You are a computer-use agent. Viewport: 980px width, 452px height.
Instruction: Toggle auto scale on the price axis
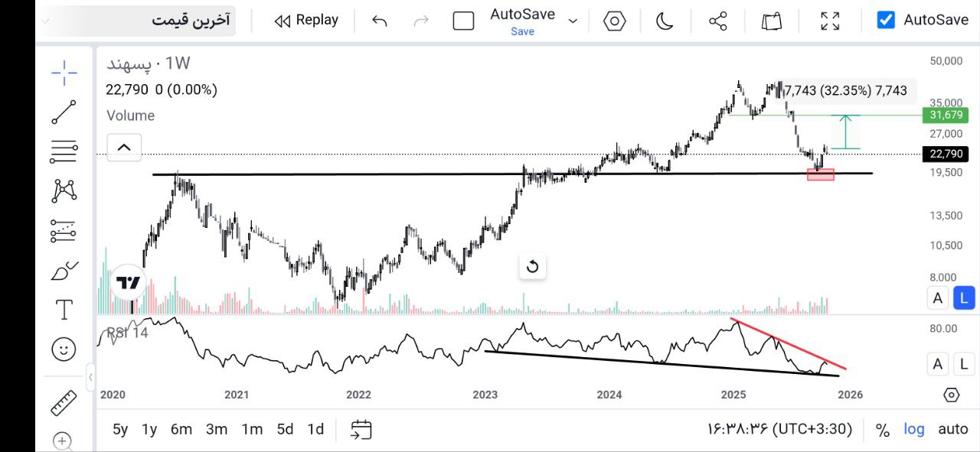click(x=953, y=429)
